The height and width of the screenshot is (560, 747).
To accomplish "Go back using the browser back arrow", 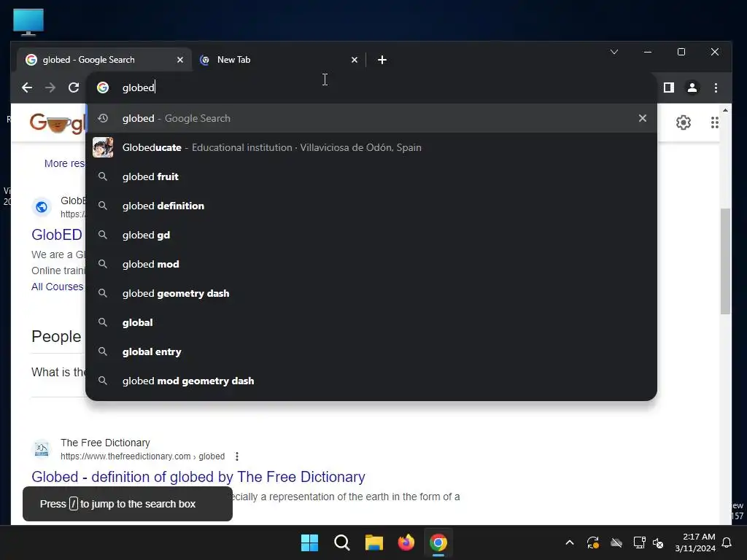I will pyautogui.click(x=27, y=87).
